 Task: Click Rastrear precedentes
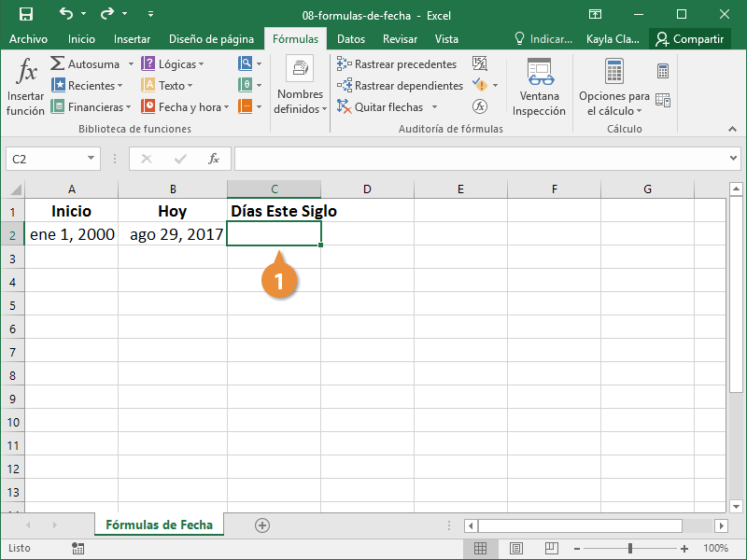396,63
